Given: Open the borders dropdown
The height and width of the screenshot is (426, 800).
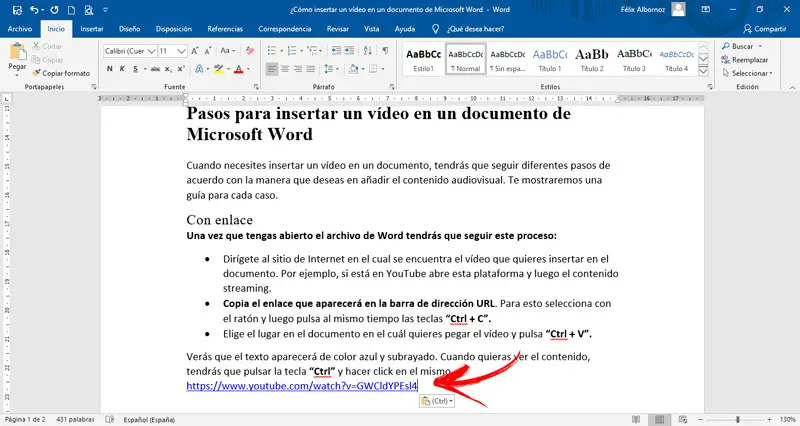Looking at the screenshot, I should [383, 69].
